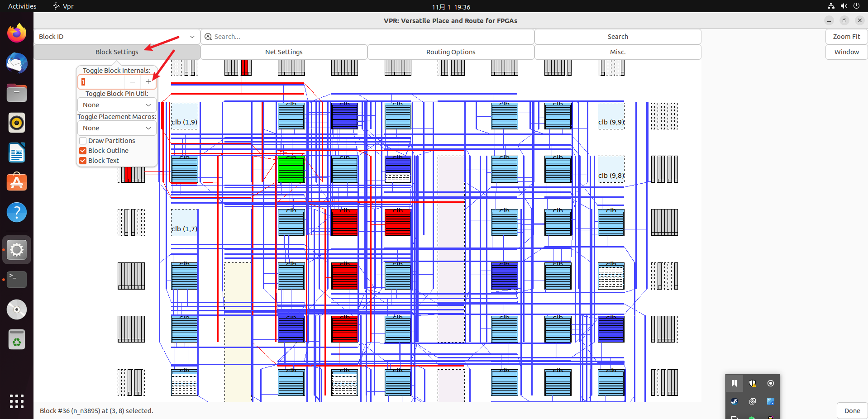The image size is (868, 419).
Task: Click the camera screenshot tray icon
Action: point(752,401)
